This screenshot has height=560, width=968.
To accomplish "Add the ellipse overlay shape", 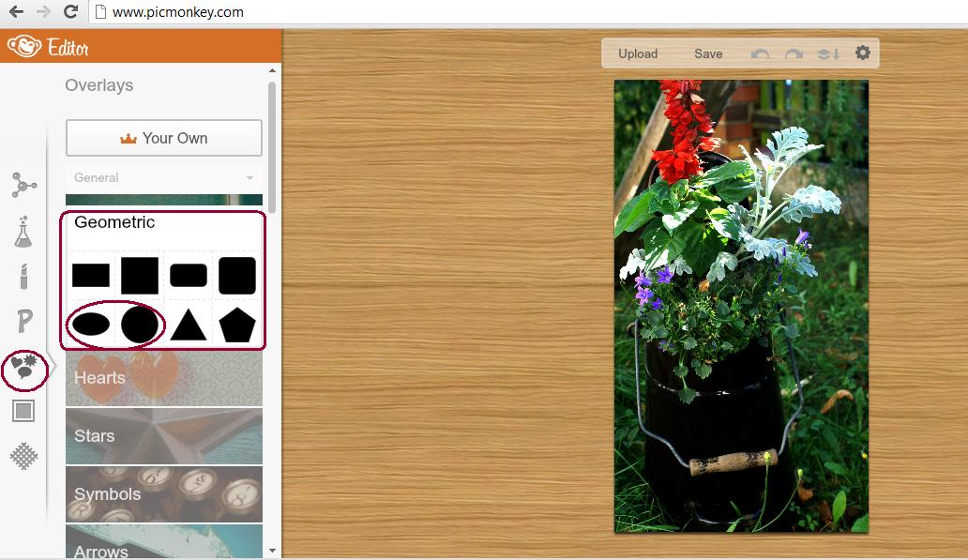I will coord(91,325).
